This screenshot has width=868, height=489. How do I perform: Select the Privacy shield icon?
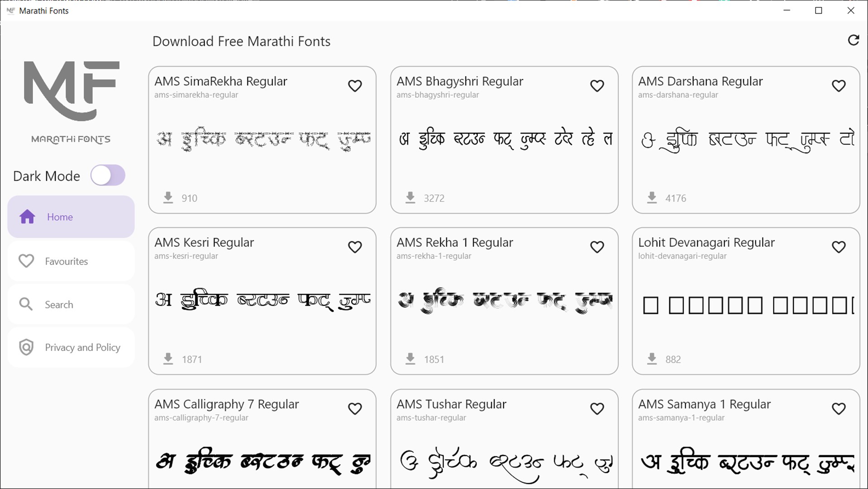tap(26, 347)
